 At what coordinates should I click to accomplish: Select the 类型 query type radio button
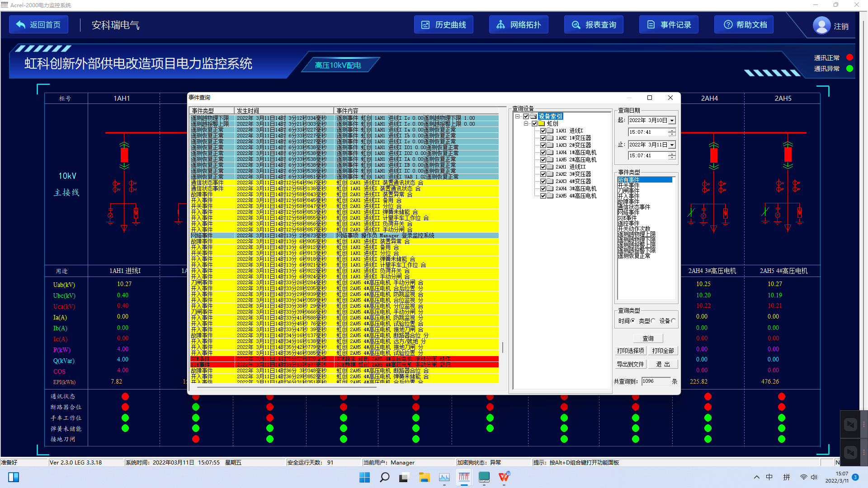click(x=653, y=321)
